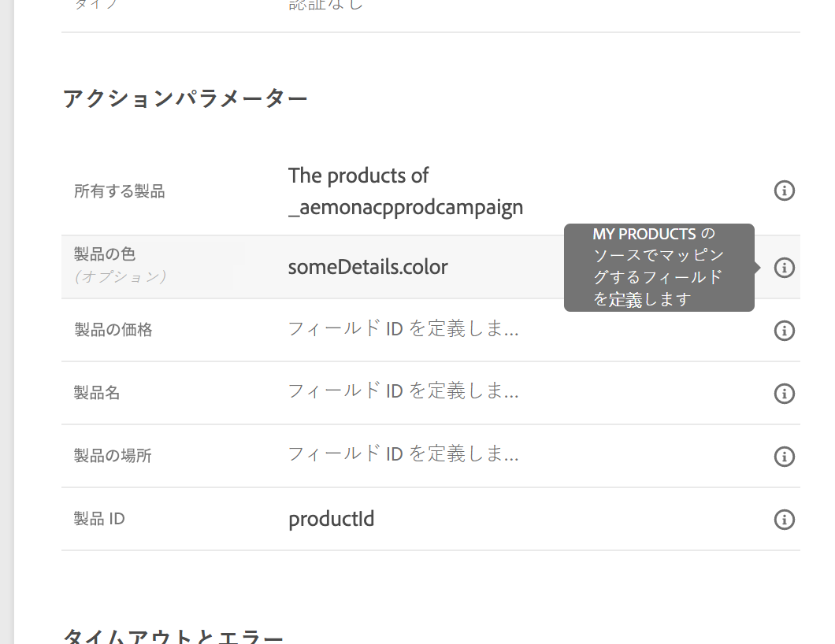The height and width of the screenshot is (644, 835).
Task: Click the 製品の価格 field ID placeholder
Action: [403, 329]
